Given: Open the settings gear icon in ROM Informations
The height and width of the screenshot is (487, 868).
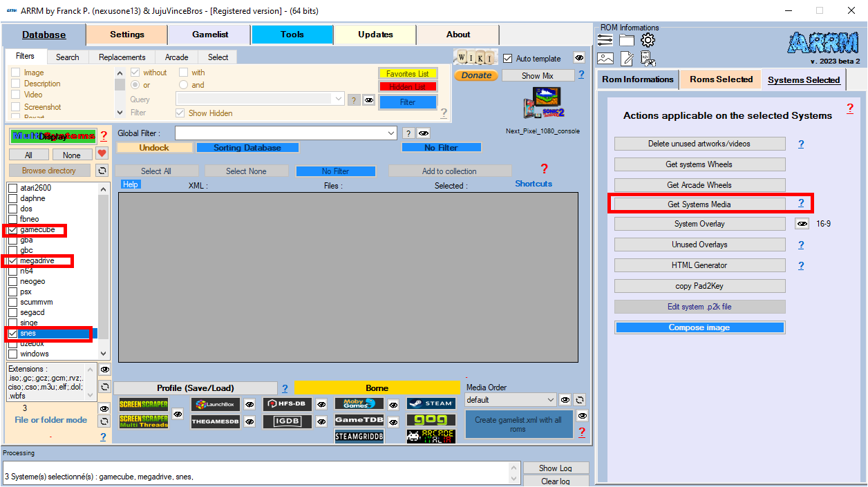Looking at the screenshot, I should (648, 40).
